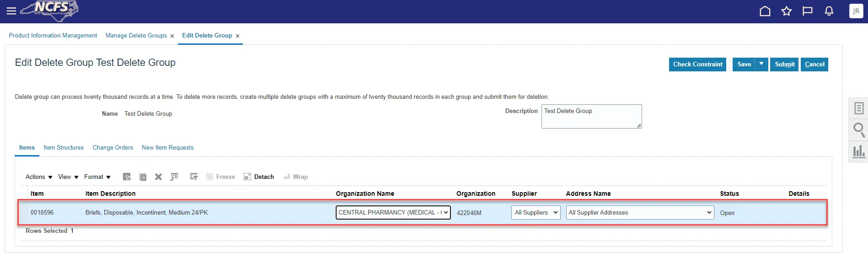Open the Notifications bell

point(829,11)
